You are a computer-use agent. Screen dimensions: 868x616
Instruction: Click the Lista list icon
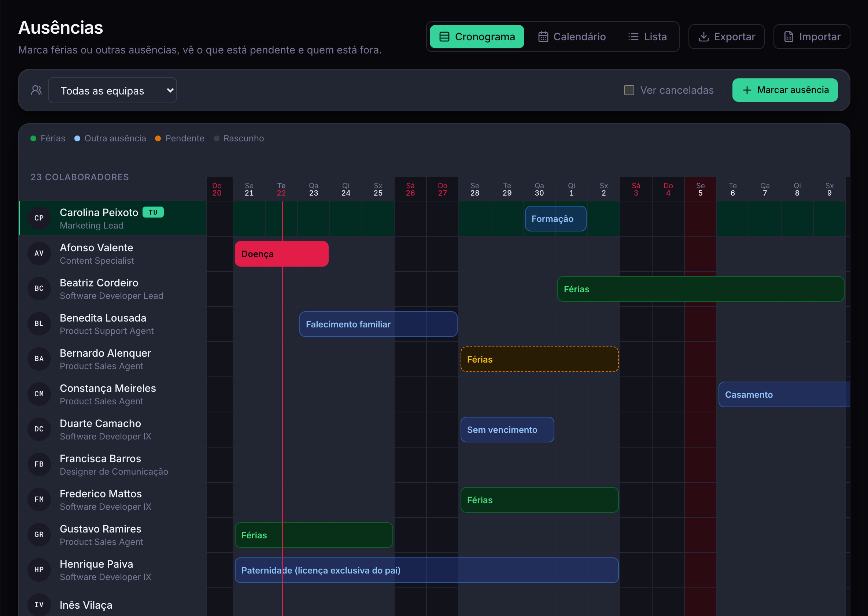633,37
